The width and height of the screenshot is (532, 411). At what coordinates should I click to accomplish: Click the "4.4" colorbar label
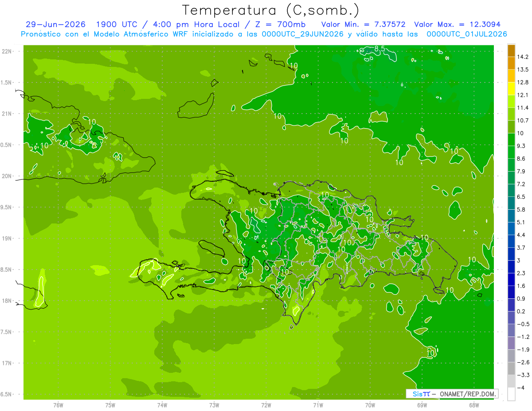pos(521,235)
